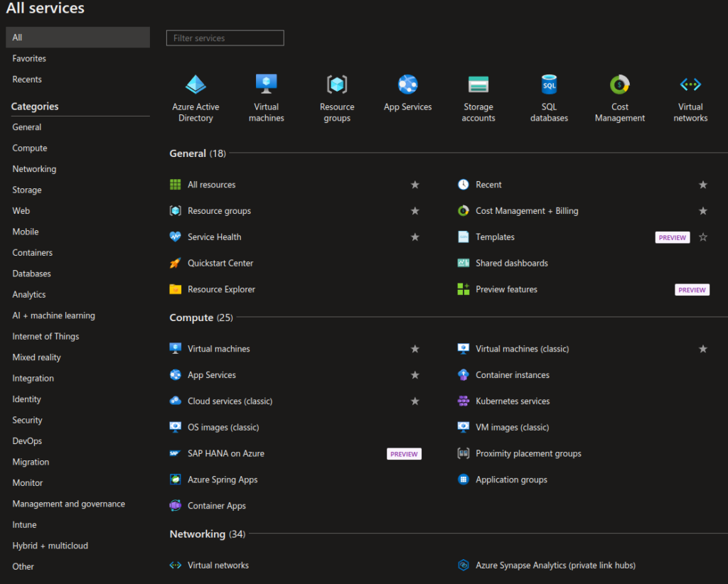Select the Containers category
The width and height of the screenshot is (728, 584).
tap(33, 253)
